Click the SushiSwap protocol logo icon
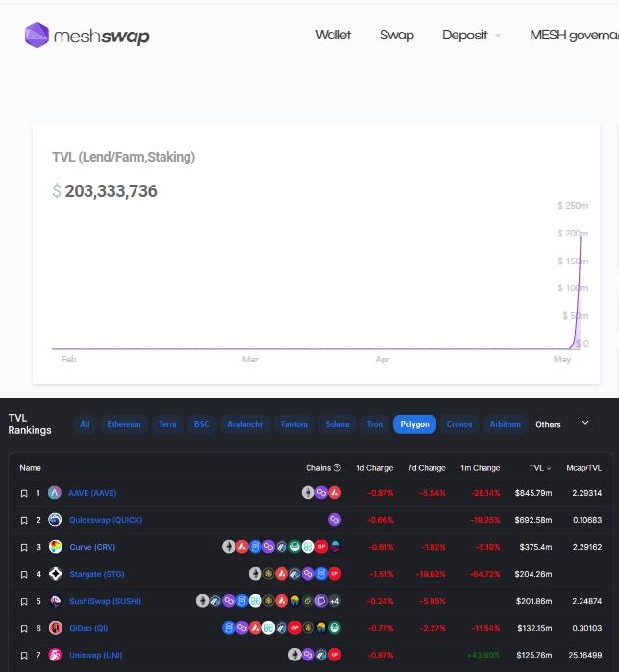The height and width of the screenshot is (672, 619). (x=55, y=601)
